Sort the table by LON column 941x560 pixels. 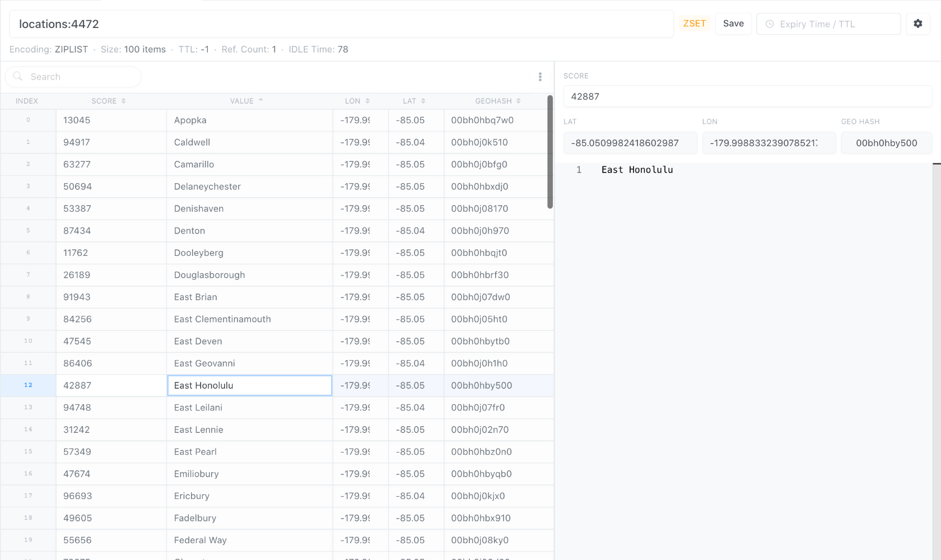[x=357, y=101]
